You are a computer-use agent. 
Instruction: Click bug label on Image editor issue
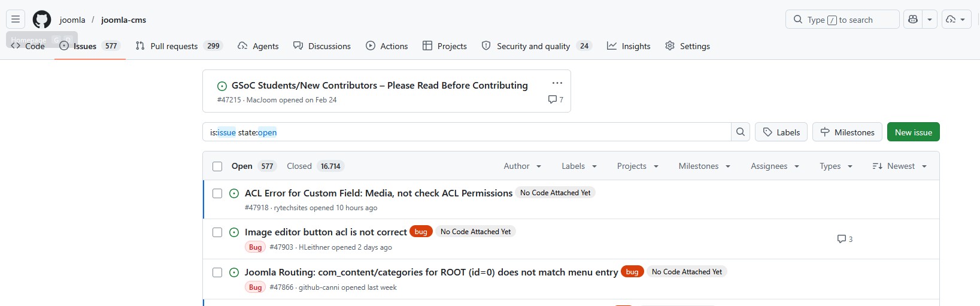[x=421, y=232]
